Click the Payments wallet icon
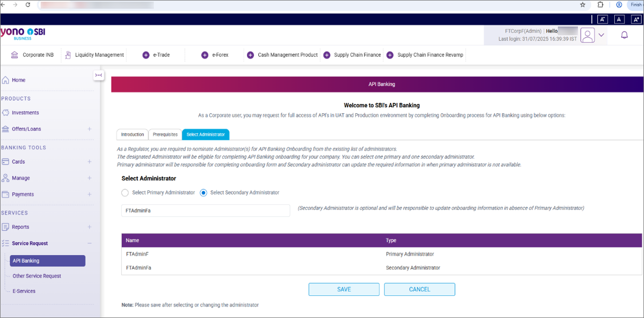The image size is (644, 318). (6, 194)
